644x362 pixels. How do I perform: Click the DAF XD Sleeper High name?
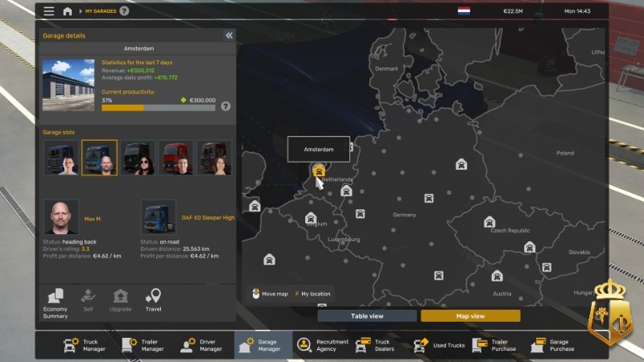[208, 217]
